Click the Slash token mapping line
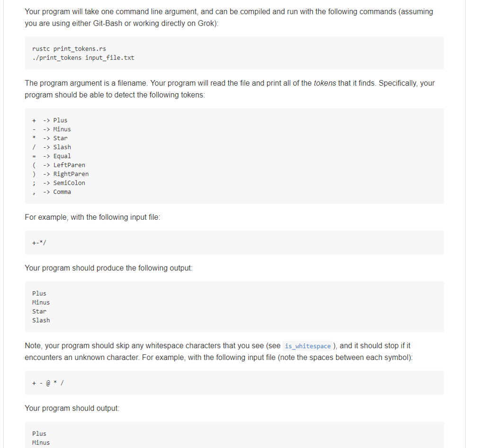This screenshot has width=485, height=448. pyautogui.click(x=51, y=147)
